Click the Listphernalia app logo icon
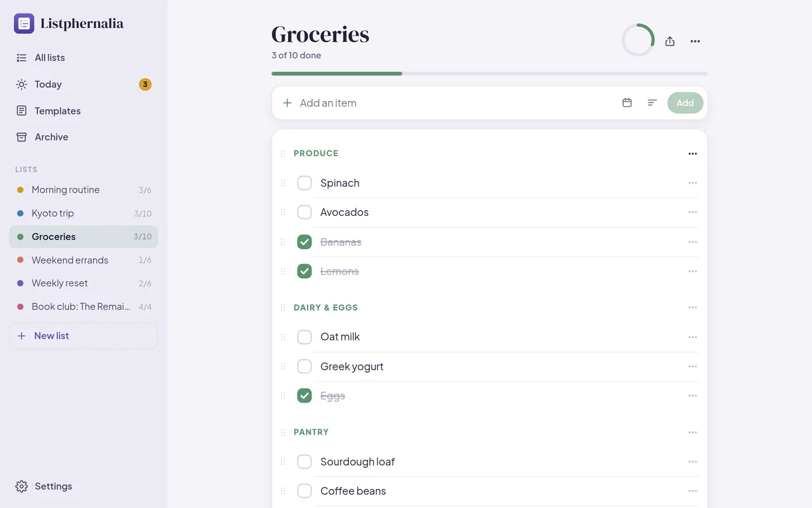 pyautogui.click(x=24, y=23)
